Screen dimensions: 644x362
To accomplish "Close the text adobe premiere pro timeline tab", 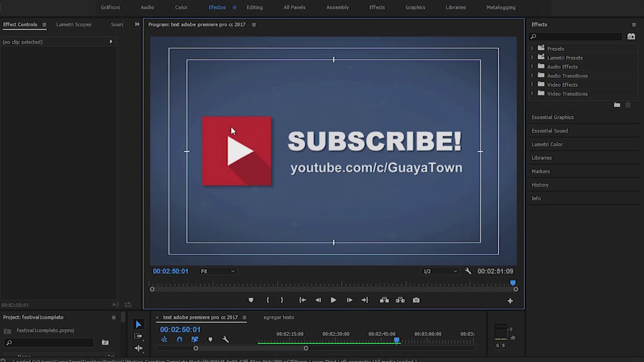I will click(157, 317).
